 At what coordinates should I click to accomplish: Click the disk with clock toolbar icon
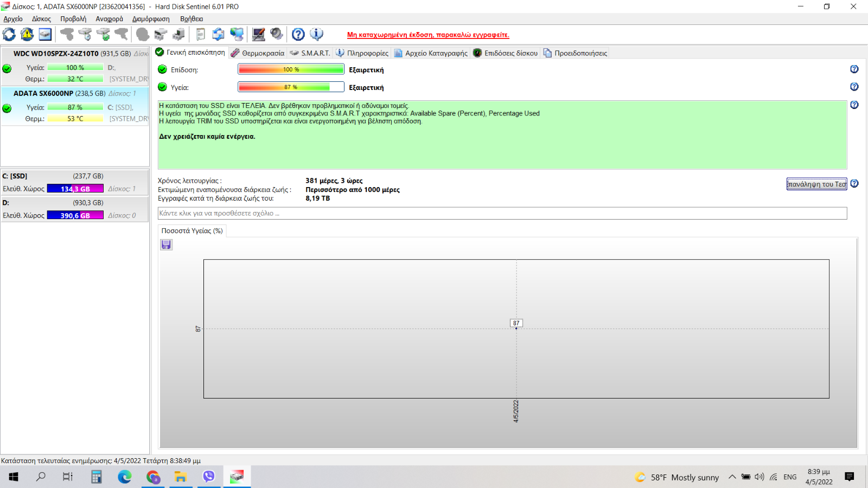(x=85, y=35)
